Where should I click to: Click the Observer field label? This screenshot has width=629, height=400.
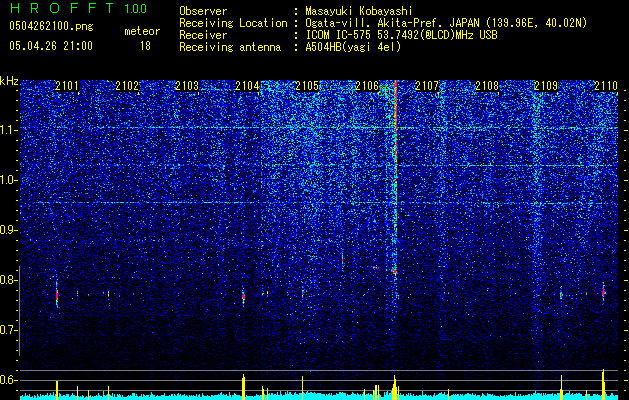click(x=203, y=11)
